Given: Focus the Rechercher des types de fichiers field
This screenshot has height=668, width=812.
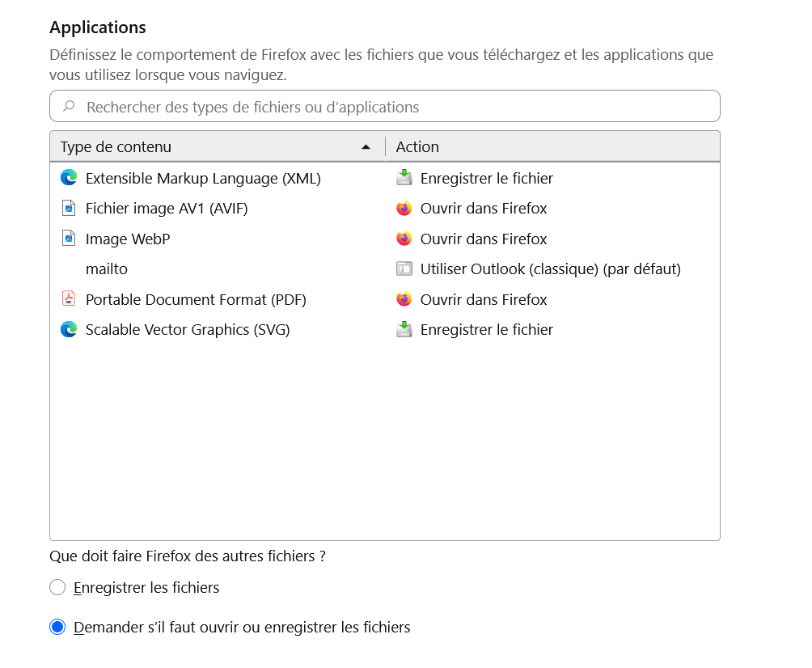Looking at the screenshot, I should 385,106.
